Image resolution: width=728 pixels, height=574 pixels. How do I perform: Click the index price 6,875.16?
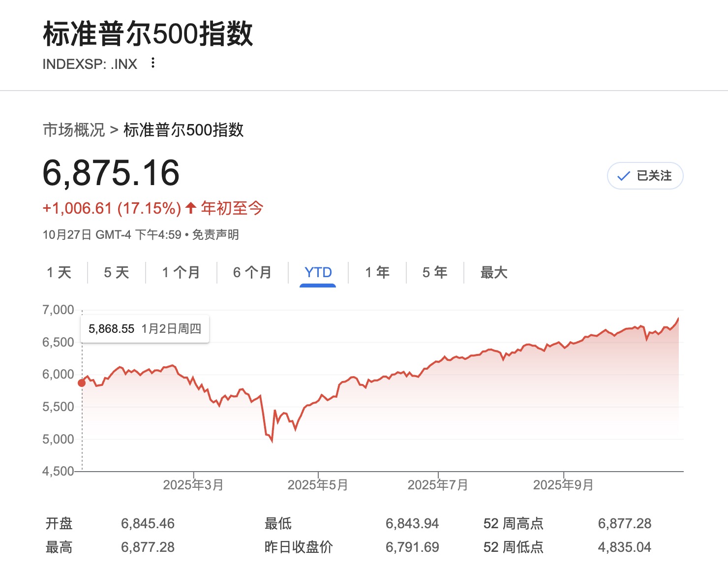pos(111,173)
